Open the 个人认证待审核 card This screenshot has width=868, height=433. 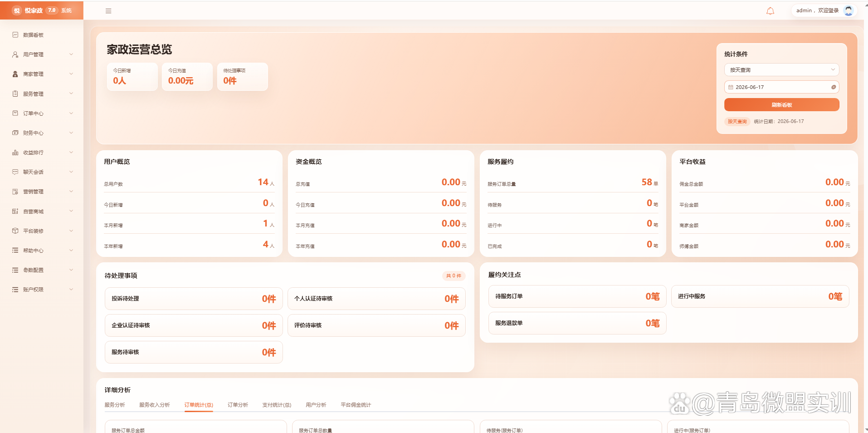pos(376,299)
